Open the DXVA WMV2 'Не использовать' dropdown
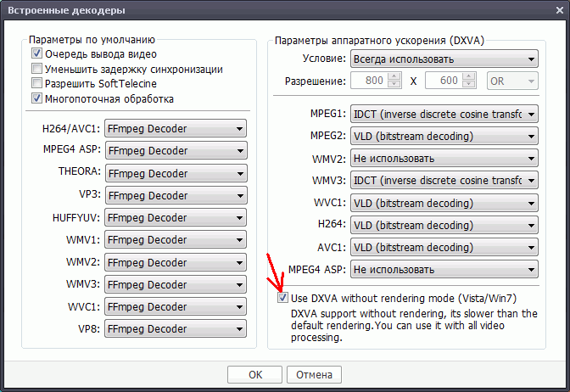Screen dimensions: 570x392 [444, 158]
